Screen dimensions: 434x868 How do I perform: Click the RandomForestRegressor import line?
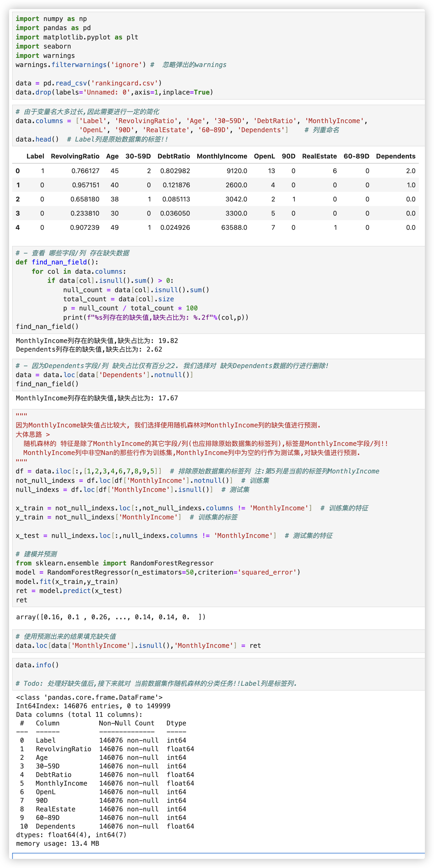tap(115, 563)
